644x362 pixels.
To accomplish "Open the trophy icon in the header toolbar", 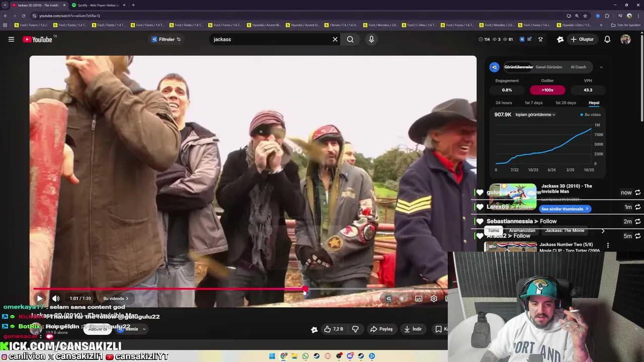I will pos(540,39).
